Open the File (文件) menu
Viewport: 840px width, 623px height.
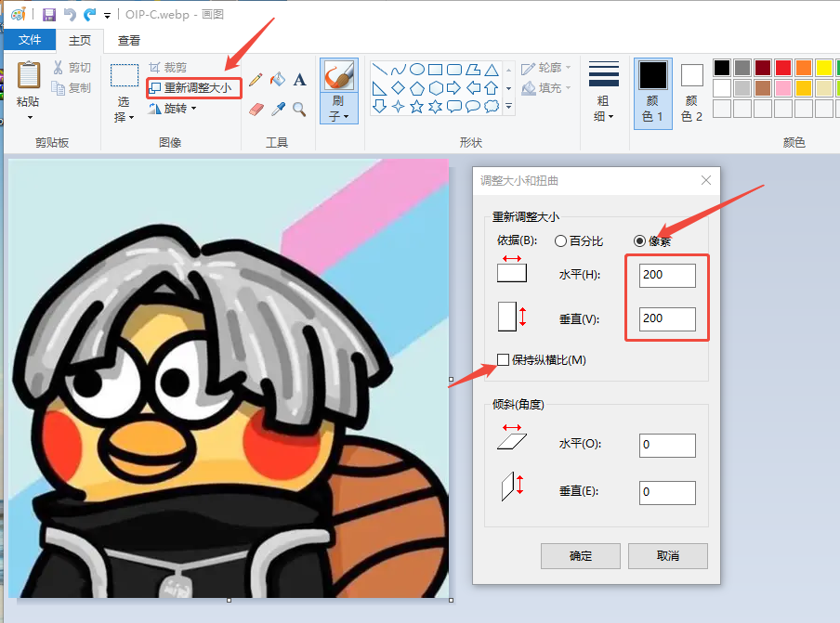[30, 40]
